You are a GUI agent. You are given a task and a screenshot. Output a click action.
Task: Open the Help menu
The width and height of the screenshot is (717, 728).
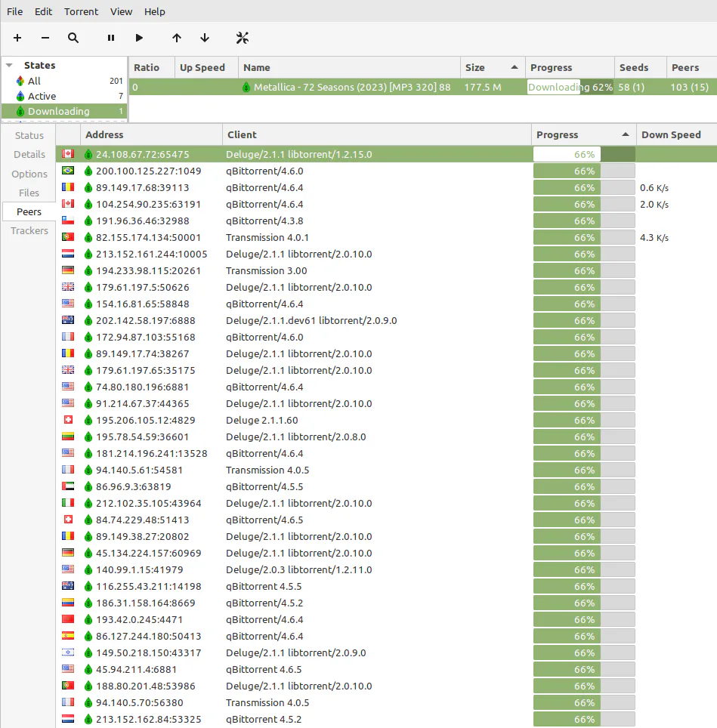click(x=155, y=11)
